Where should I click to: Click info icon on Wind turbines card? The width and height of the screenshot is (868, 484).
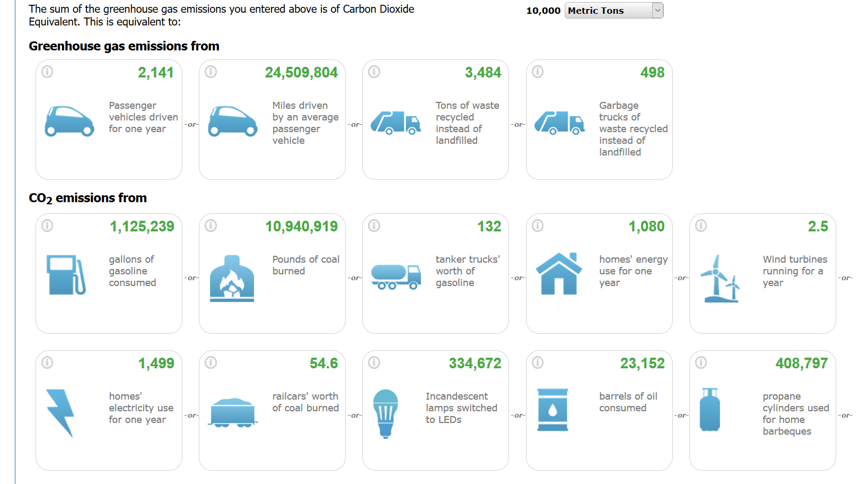click(701, 226)
